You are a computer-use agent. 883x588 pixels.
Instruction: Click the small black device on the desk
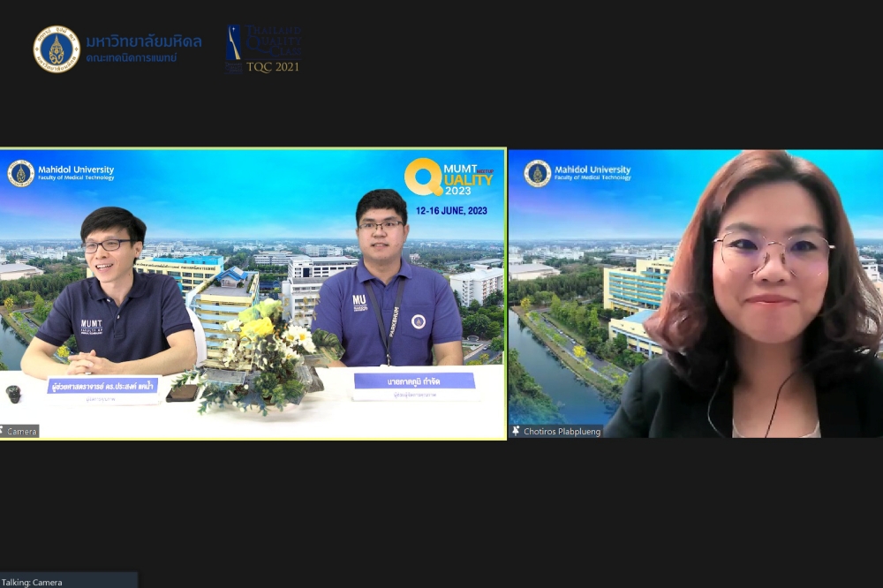tap(13, 394)
